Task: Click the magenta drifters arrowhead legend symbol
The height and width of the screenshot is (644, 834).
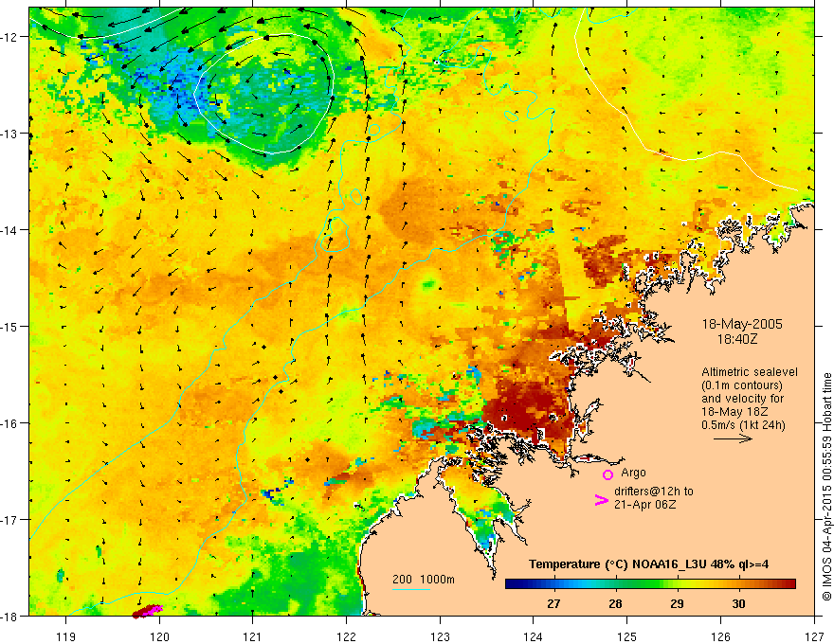Action: click(602, 499)
